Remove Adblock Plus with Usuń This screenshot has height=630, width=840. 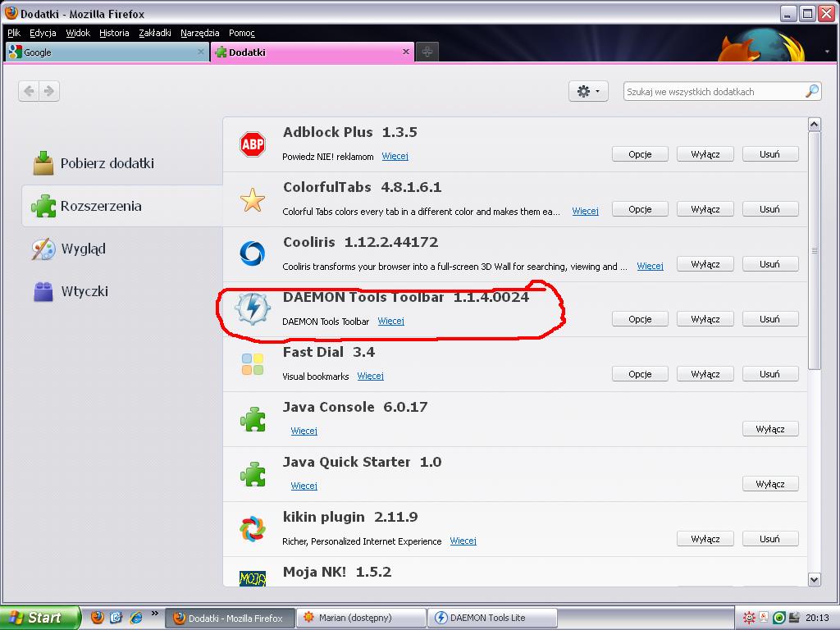[x=770, y=154]
